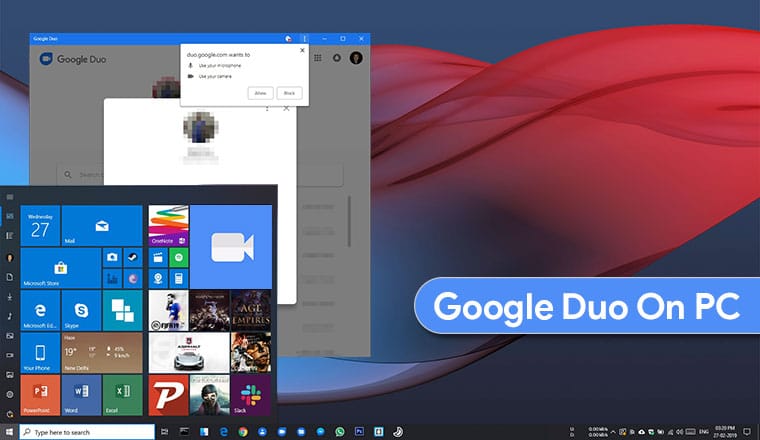Open WhatsApp from the taskbar
Image resolution: width=760 pixels, height=440 pixels.
(340, 432)
